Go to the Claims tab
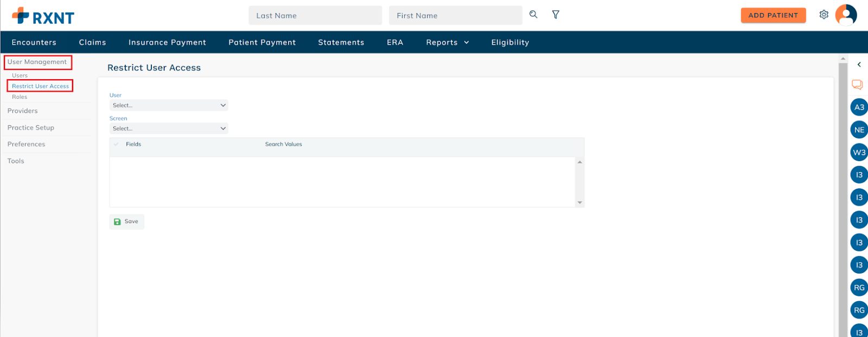The width and height of the screenshot is (868, 337). 92,42
